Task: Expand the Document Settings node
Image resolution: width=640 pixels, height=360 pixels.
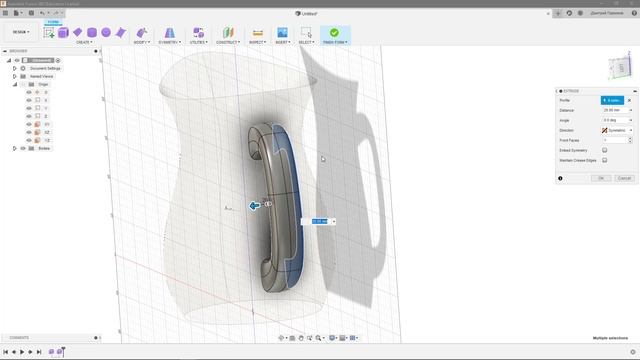Action: (x=15, y=68)
